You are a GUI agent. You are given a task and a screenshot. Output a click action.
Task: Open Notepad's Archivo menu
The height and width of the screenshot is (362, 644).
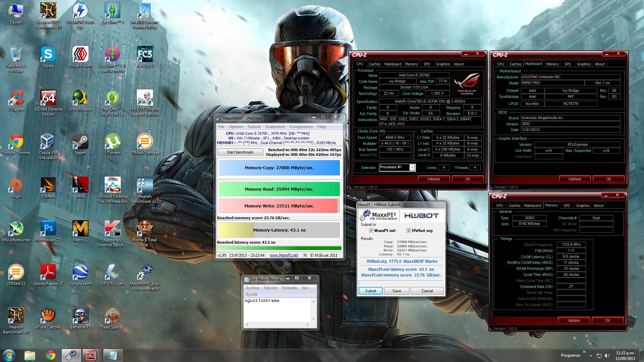click(x=253, y=288)
